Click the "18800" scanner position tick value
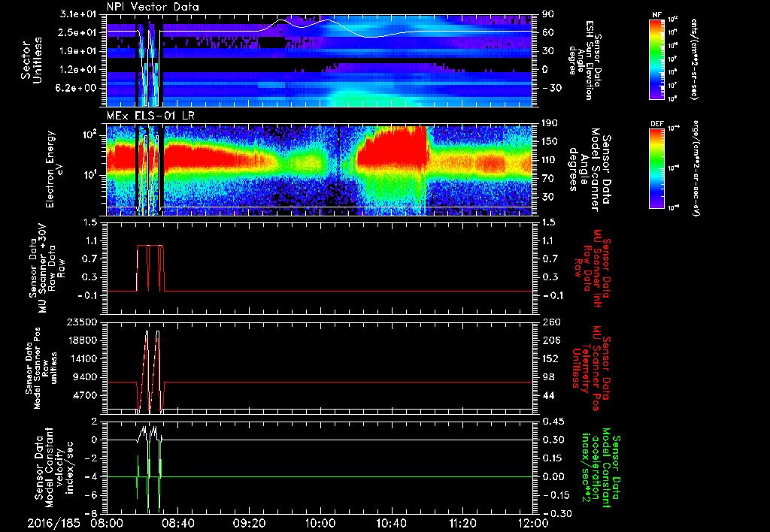The image size is (770, 532). pos(82,340)
